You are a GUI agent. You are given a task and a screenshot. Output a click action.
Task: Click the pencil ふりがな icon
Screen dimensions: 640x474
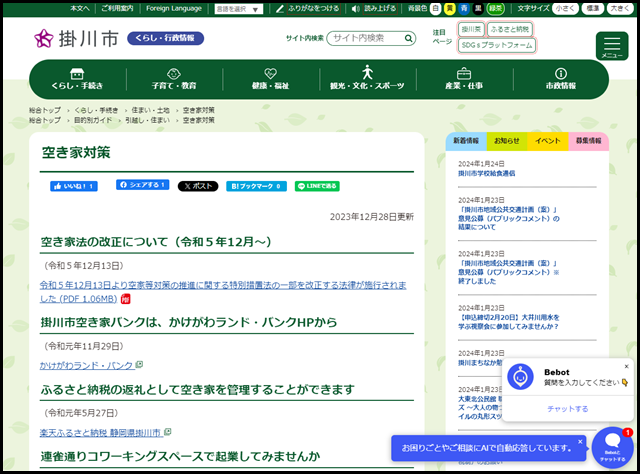[x=280, y=9]
